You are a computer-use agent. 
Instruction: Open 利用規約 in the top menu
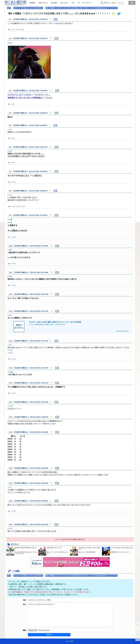(x=32, y=3)
